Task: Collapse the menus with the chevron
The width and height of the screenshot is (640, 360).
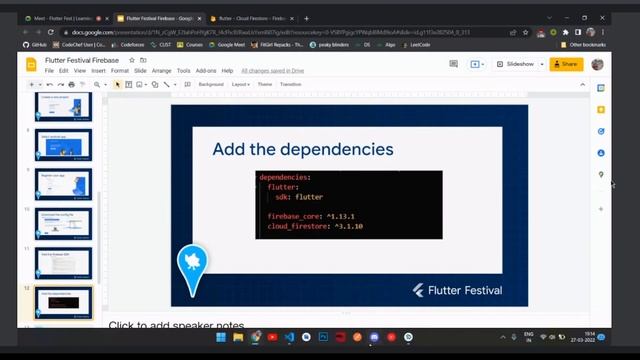Action: [x=582, y=84]
